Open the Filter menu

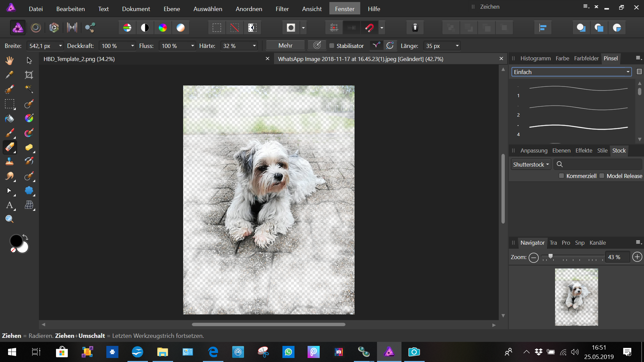(x=282, y=9)
